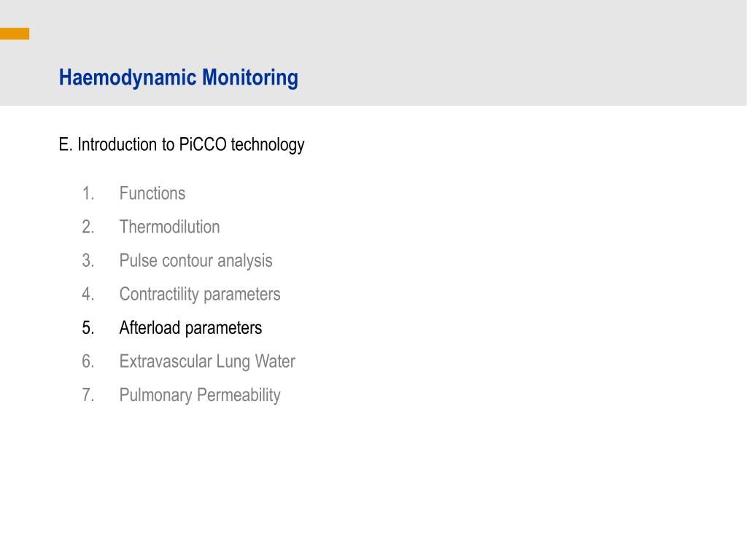Screen dimensions: 747x560
Task: Click list number 4 beside Contractility
Action: (88, 294)
